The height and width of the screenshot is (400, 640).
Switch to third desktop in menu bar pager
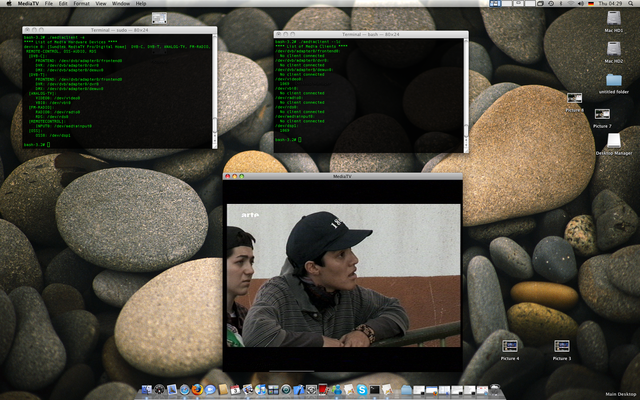coord(518,3)
